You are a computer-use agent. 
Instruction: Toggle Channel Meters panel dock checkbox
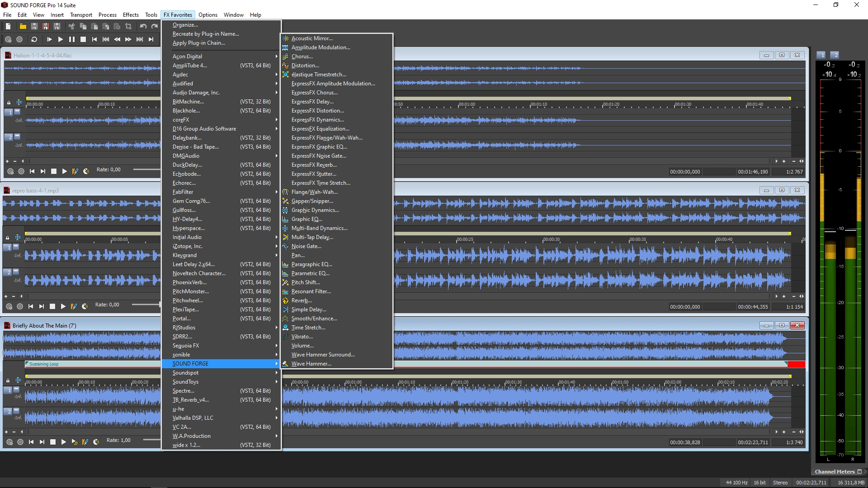[x=859, y=472]
